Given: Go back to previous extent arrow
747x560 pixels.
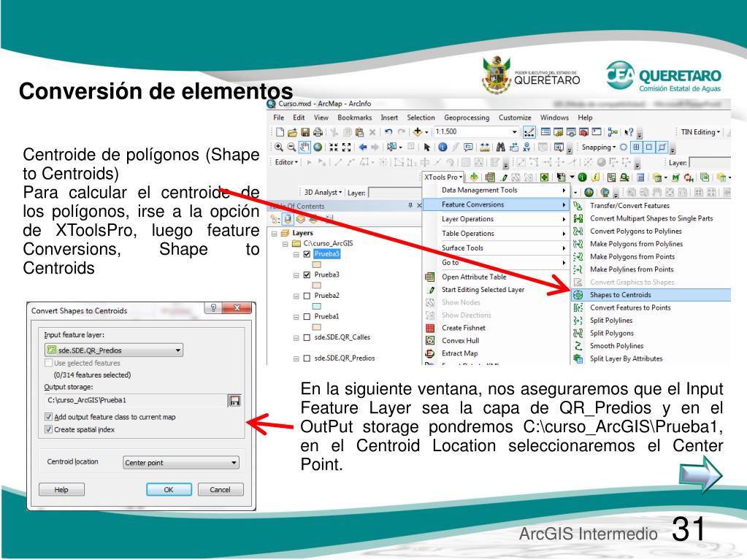Looking at the screenshot, I should (x=363, y=147).
